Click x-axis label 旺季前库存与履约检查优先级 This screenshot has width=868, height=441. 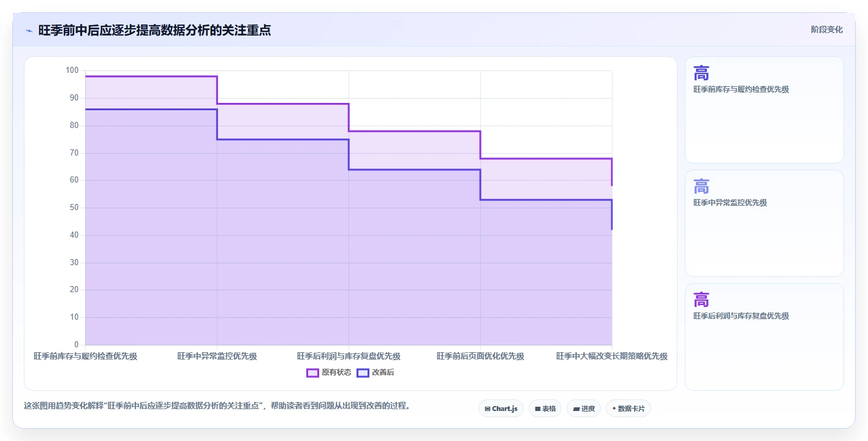[85, 356]
